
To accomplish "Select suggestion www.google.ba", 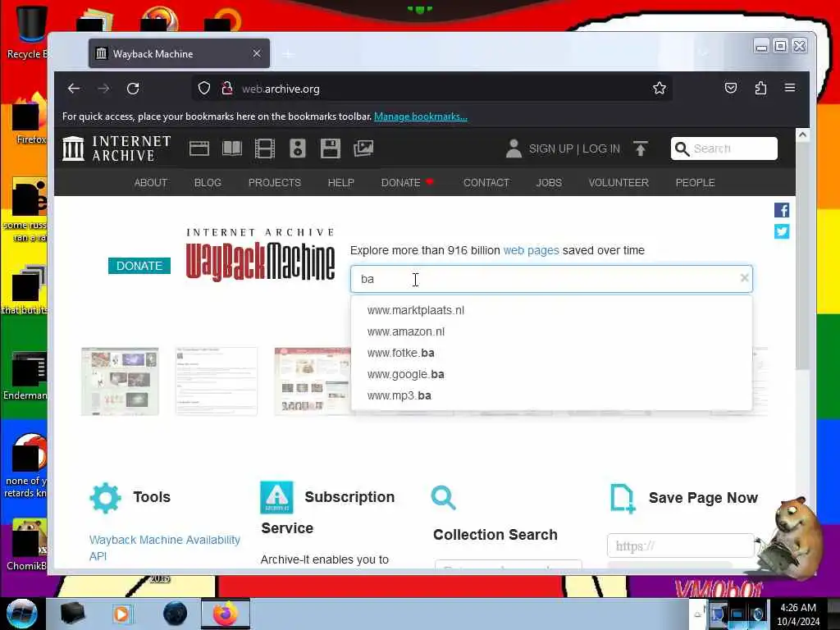I will click(551, 374).
